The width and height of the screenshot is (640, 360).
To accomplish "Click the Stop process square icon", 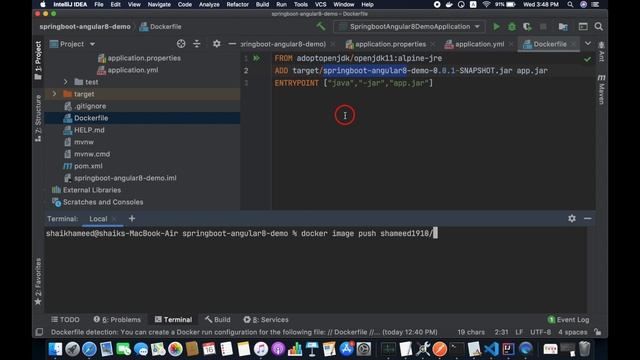I will pos(543,27).
